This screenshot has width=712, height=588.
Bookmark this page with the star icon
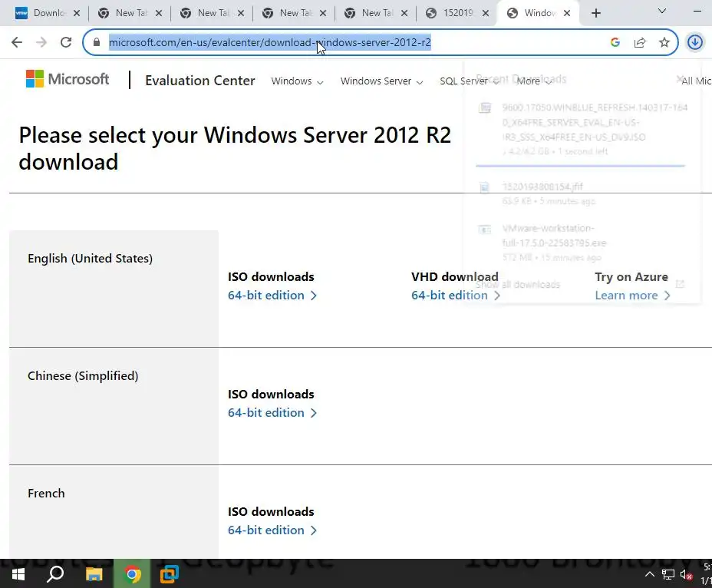[x=664, y=42]
